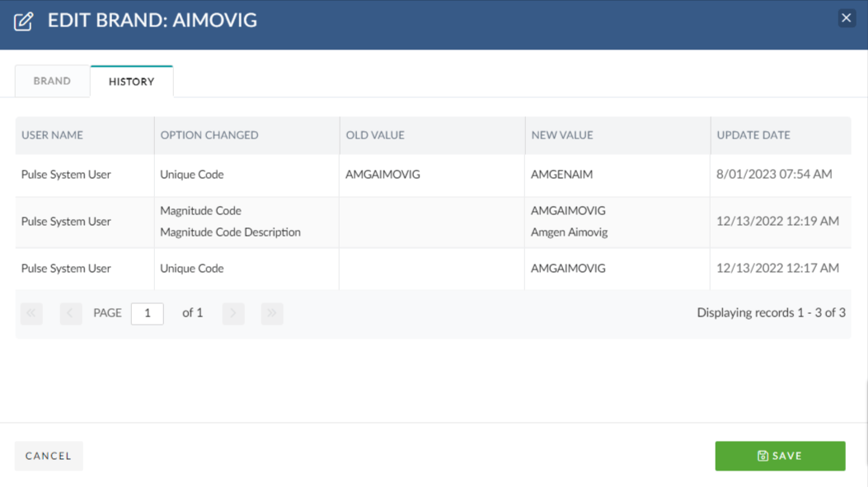Click the Displaying records 1 - 3 of 3 text
Image resolution: width=868 pixels, height=487 pixels.
coord(771,312)
